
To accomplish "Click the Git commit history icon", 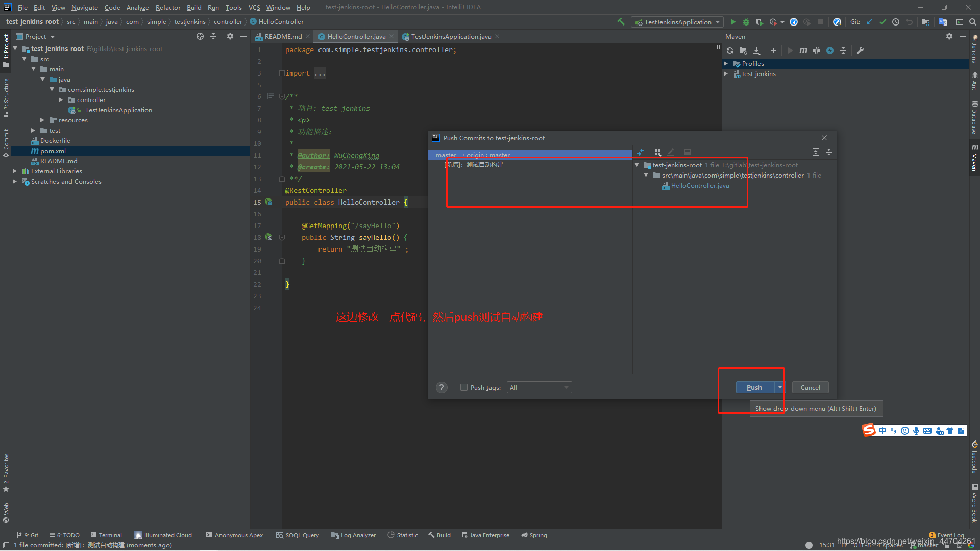I will click(x=895, y=22).
